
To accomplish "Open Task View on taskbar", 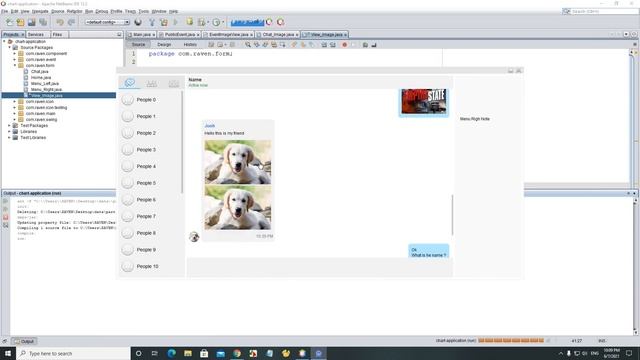I will click(x=155, y=353).
